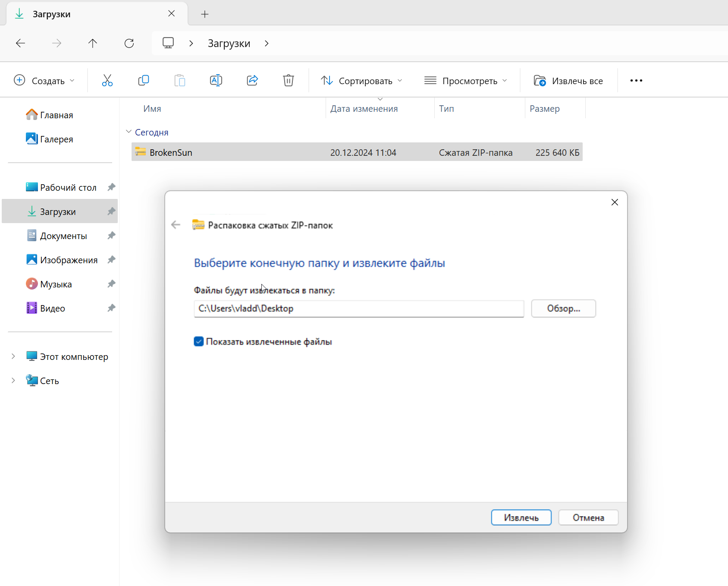Sort by Размер column header
The height and width of the screenshot is (586, 728).
pos(545,109)
